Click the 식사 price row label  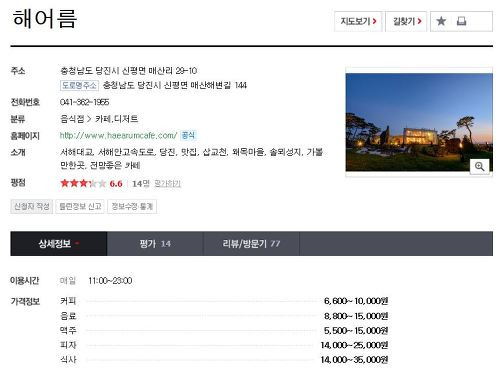click(x=68, y=360)
